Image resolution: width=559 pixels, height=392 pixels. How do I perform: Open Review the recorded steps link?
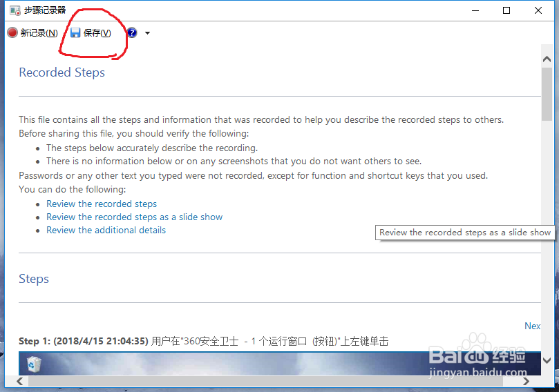102,204
